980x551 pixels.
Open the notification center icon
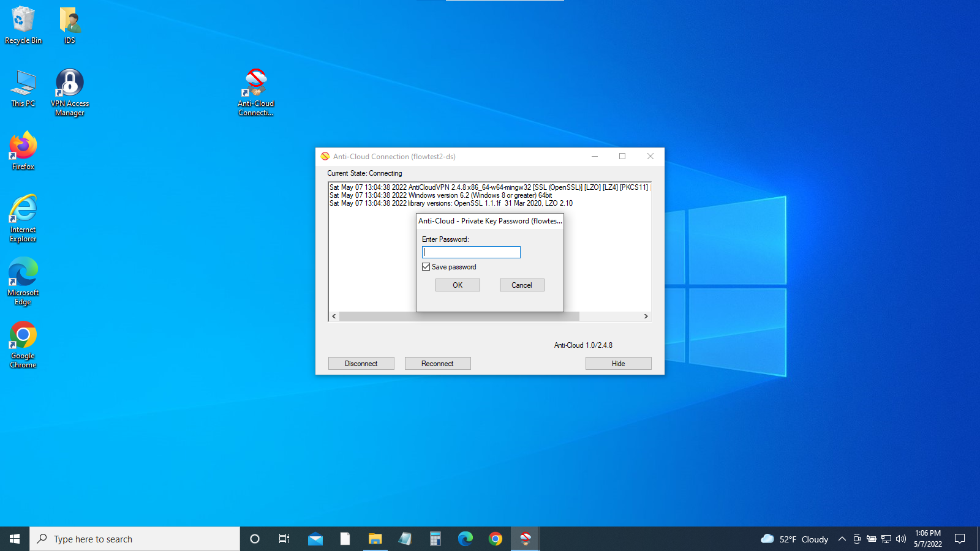(x=960, y=539)
